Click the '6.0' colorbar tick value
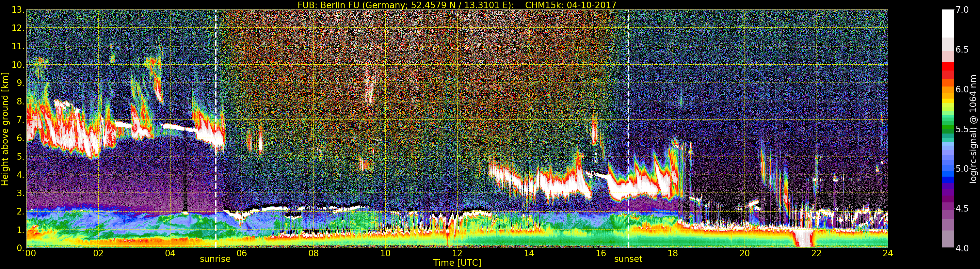Viewport: 980px width, 269px height. click(x=962, y=89)
